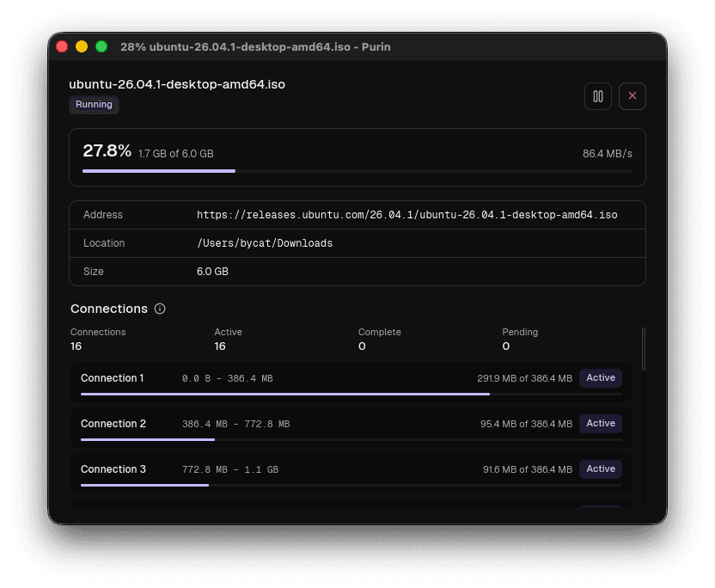The width and height of the screenshot is (715, 588).
Task: Click the 27.8% progress percentage
Action: click(x=107, y=150)
